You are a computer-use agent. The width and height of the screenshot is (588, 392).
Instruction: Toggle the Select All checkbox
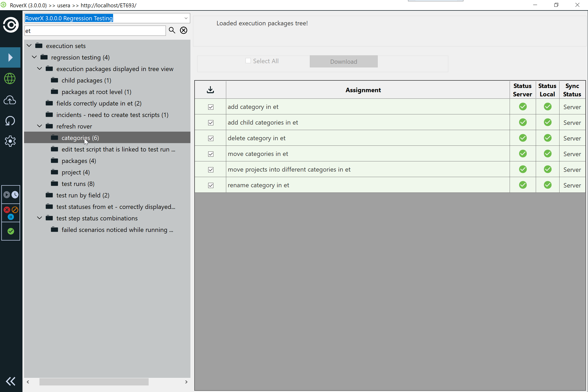(x=248, y=61)
